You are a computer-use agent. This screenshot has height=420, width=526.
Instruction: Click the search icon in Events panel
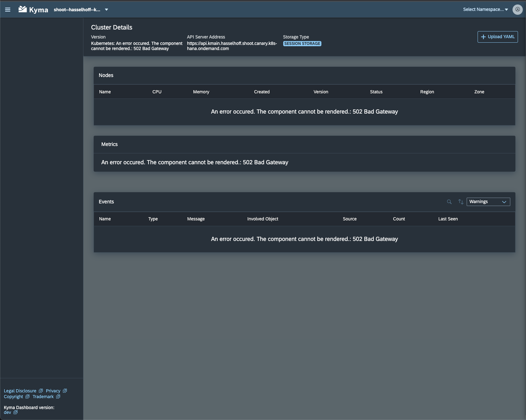tap(449, 202)
